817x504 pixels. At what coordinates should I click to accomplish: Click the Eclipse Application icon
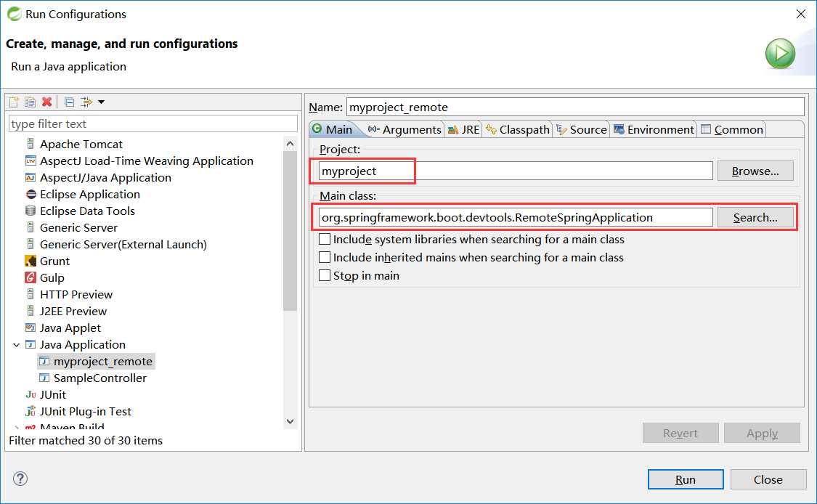31,195
